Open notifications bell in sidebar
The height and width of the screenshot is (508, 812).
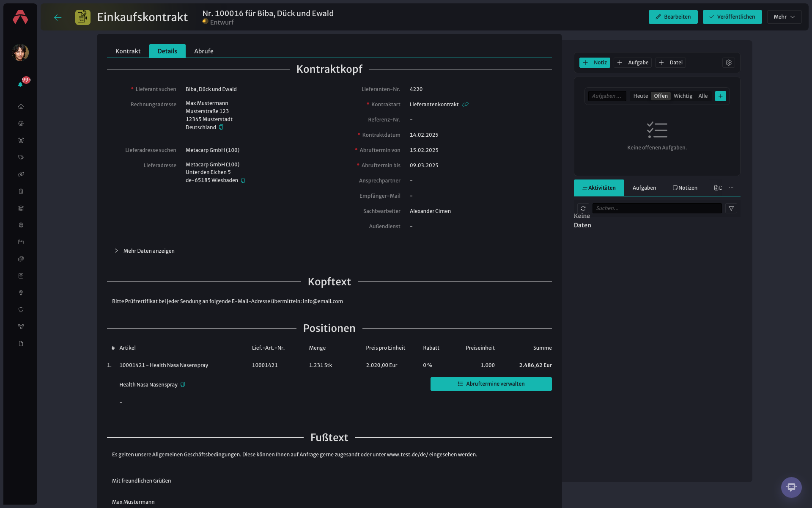[x=20, y=84]
